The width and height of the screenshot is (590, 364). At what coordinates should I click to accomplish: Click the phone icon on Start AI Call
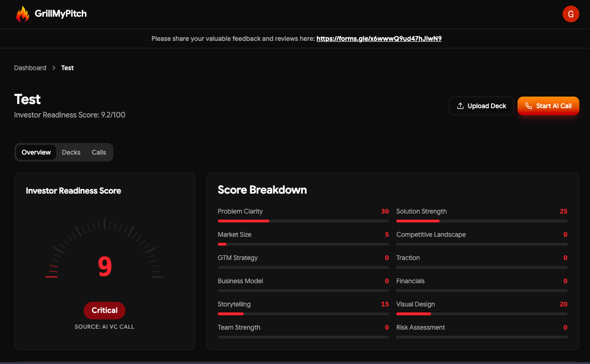[x=529, y=106]
